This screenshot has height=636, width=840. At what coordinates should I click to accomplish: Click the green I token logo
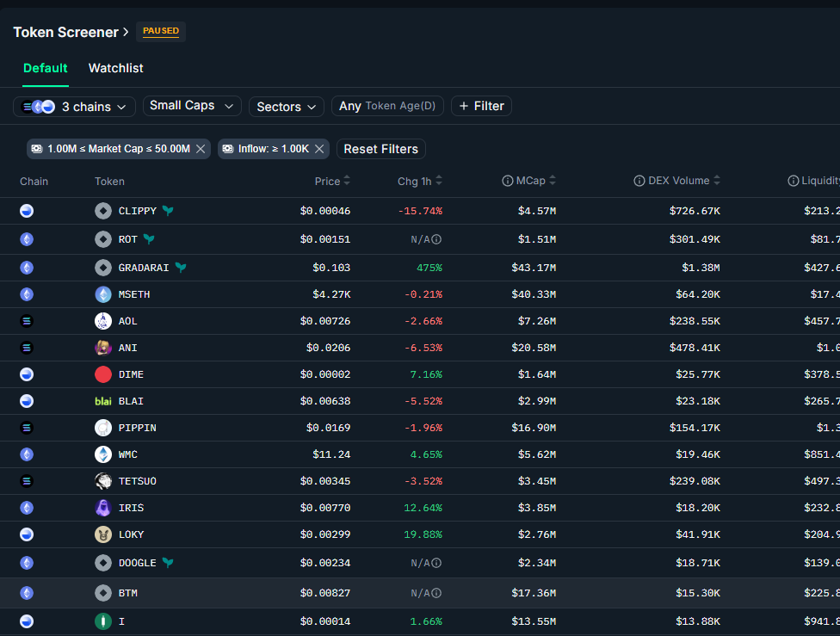click(103, 621)
